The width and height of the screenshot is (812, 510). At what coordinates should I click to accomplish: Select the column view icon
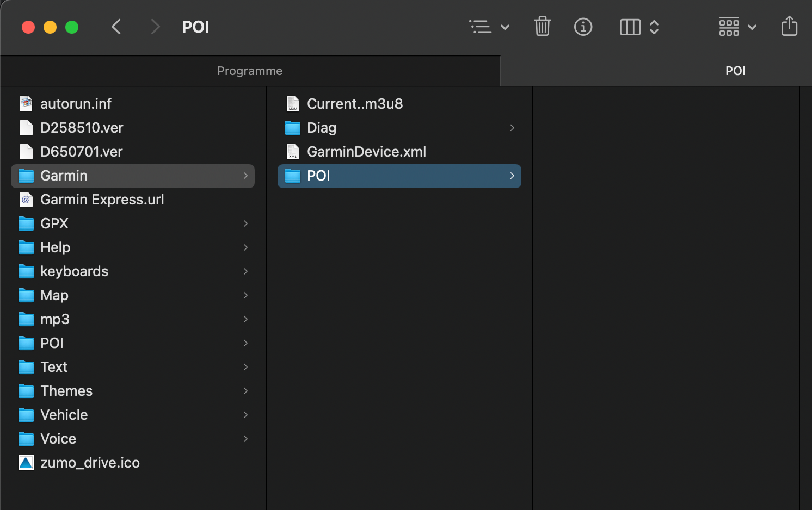tap(630, 27)
